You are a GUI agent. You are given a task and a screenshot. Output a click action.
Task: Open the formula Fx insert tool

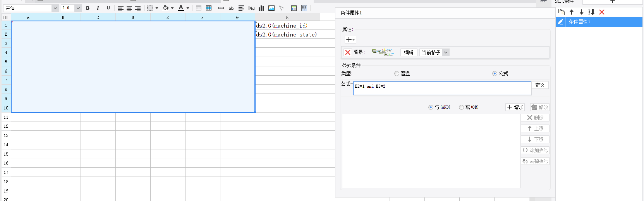pos(251,8)
